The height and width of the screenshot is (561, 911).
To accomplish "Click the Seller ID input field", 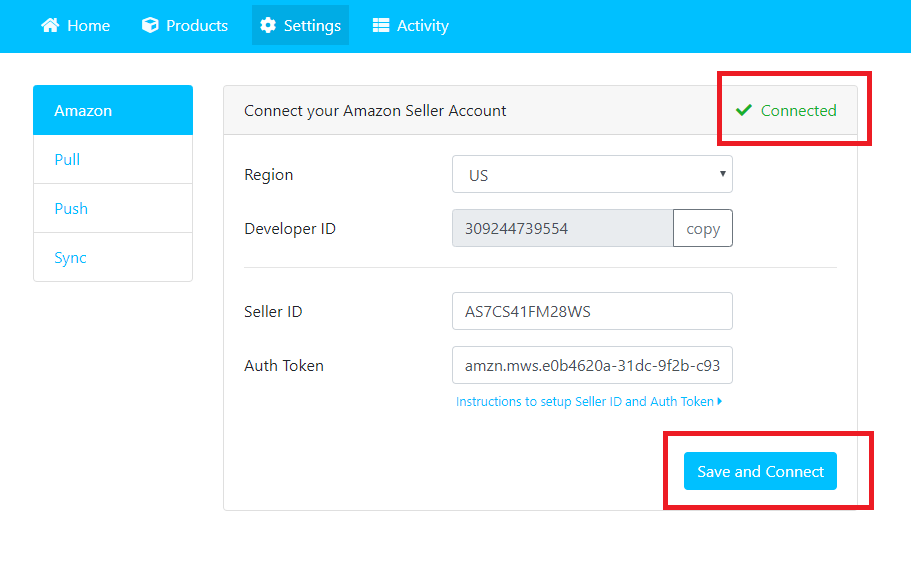I will click(592, 311).
